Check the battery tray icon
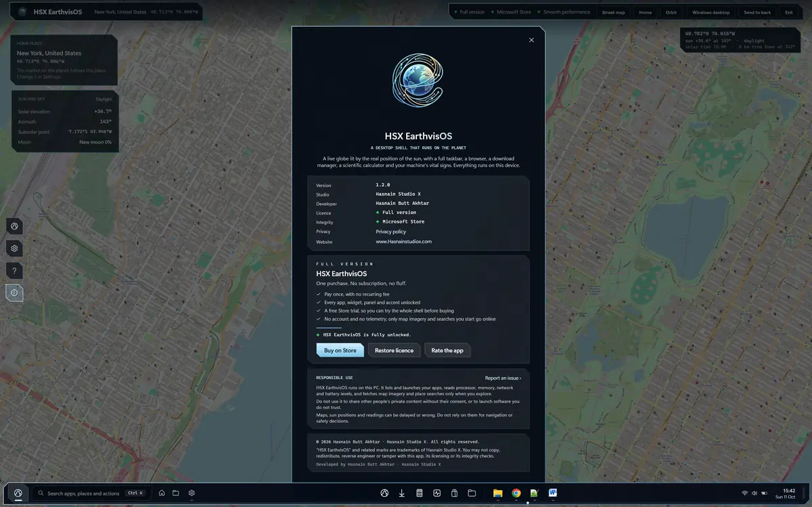The width and height of the screenshot is (812, 507). 765,493
